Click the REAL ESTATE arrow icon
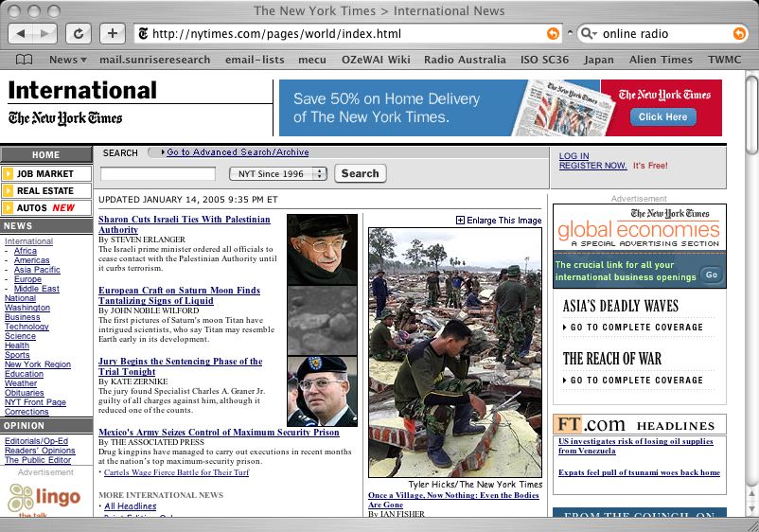This screenshot has width=759, height=532. (x=8, y=190)
